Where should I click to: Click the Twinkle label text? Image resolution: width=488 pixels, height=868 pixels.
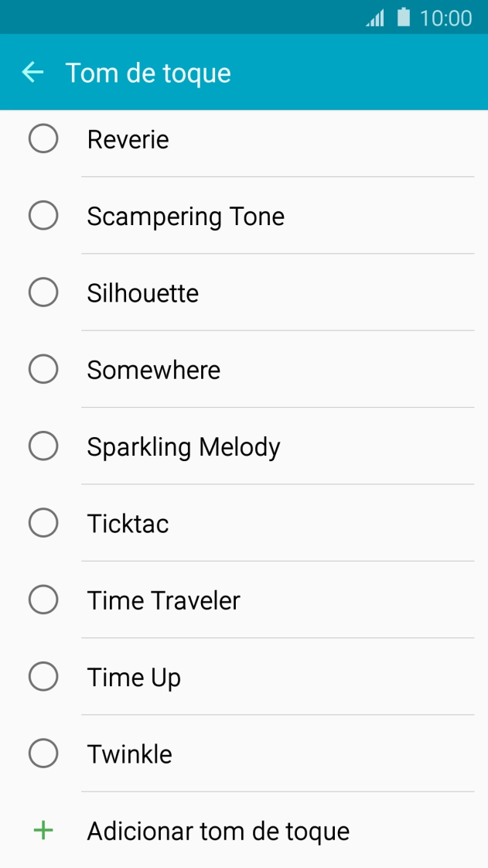[x=128, y=754]
